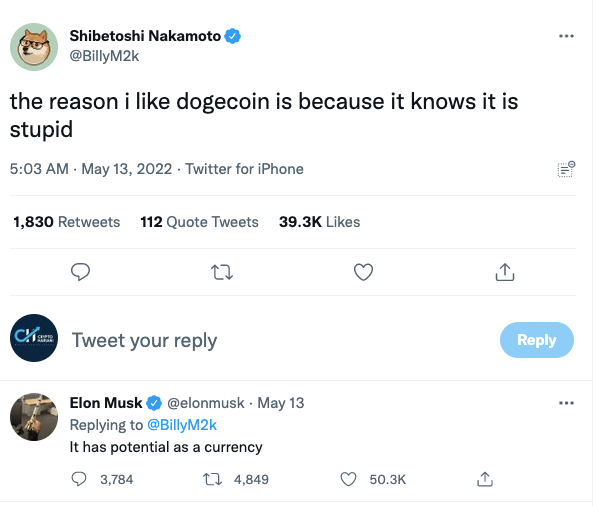Open Shibetoshi Nakamoto's doge profile picture
The width and height of the screenshot is (598, 506).
click(34, 47)
